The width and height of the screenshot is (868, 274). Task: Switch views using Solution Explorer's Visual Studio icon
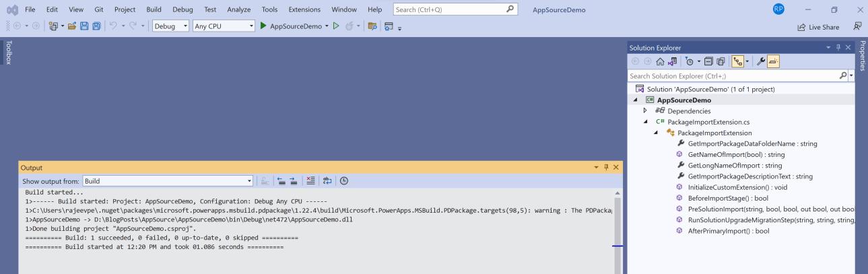672,61
